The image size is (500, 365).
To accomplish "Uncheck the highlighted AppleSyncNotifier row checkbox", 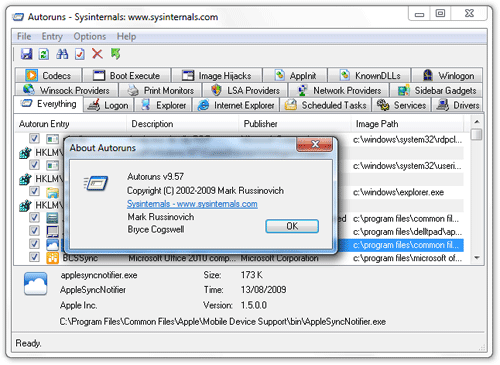I will coord(34,244).
